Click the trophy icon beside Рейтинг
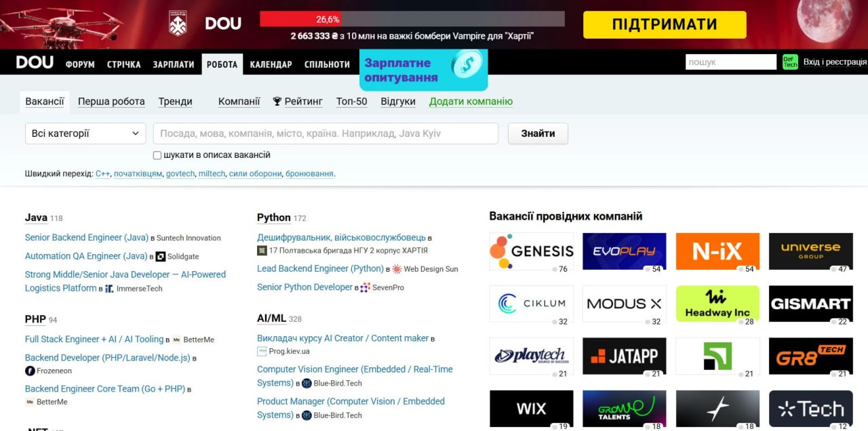Viewport: 868px width, 431px height. pyautogui.click(x=277, y=102)
